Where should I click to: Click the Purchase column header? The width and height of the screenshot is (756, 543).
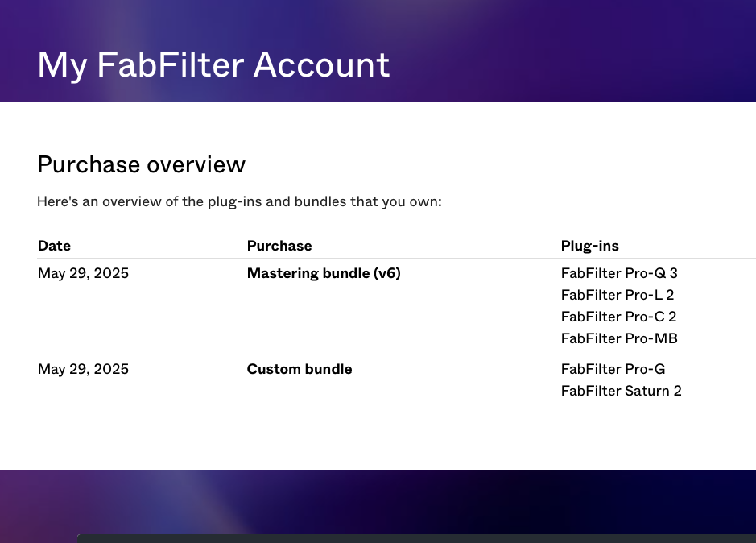click(x=279, y=246)
